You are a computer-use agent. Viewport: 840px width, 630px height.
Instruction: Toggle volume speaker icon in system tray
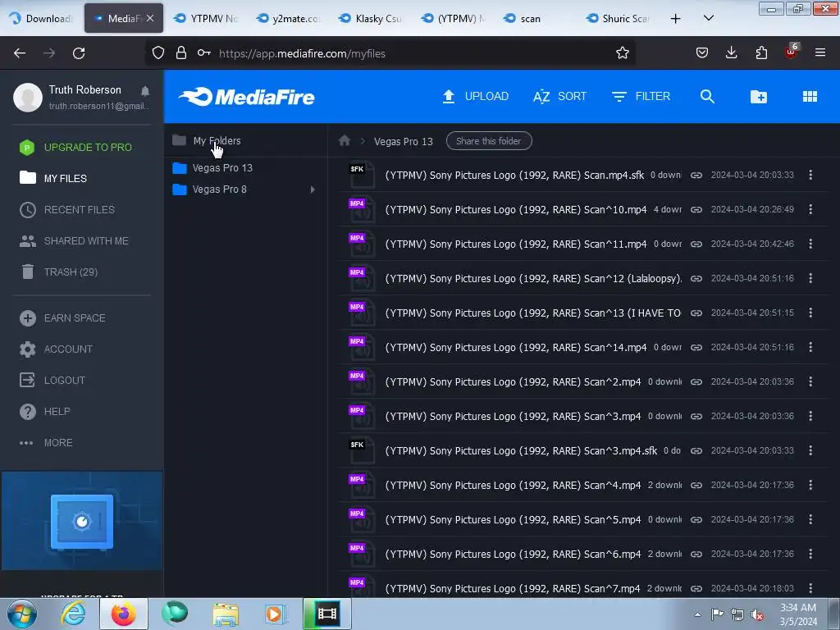tap(757, 614)
